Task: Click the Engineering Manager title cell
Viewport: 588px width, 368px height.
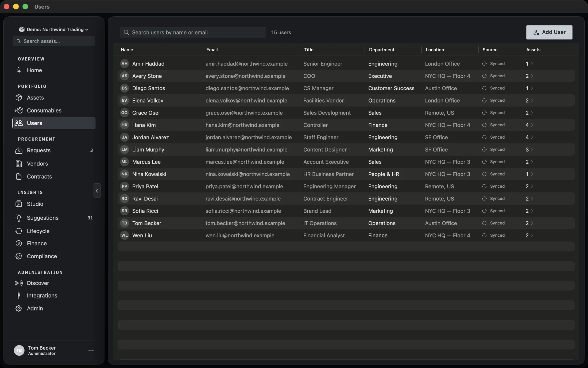Action: pyautogui.click(x=329, y=186)
